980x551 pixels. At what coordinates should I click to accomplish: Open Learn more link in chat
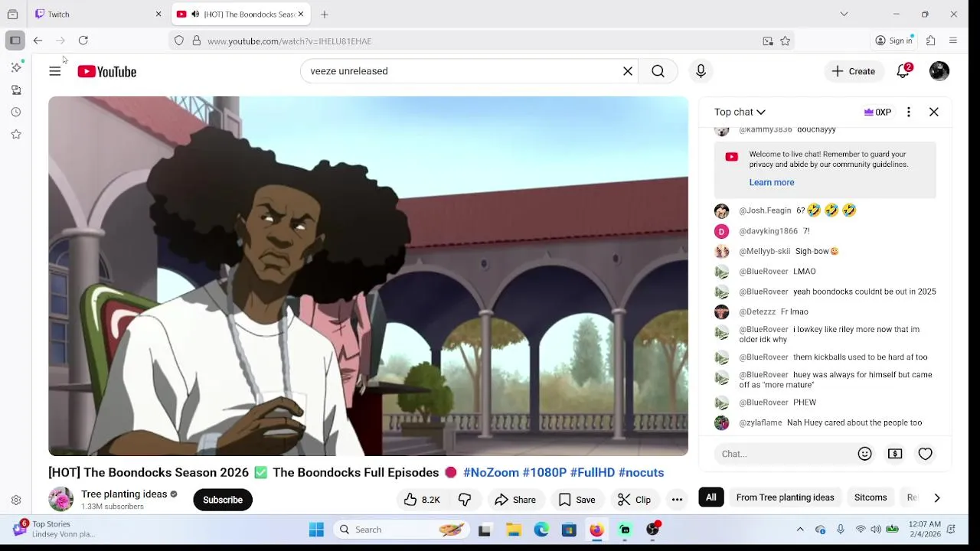point(772,182)
